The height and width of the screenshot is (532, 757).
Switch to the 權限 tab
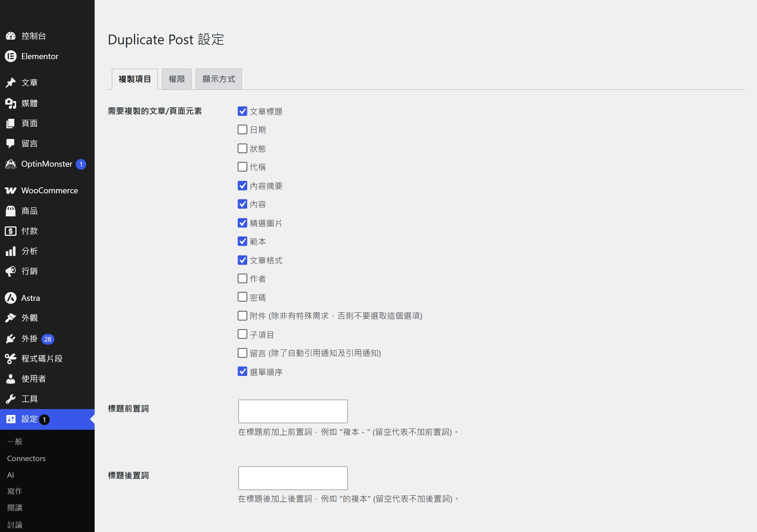click(177, 79)
